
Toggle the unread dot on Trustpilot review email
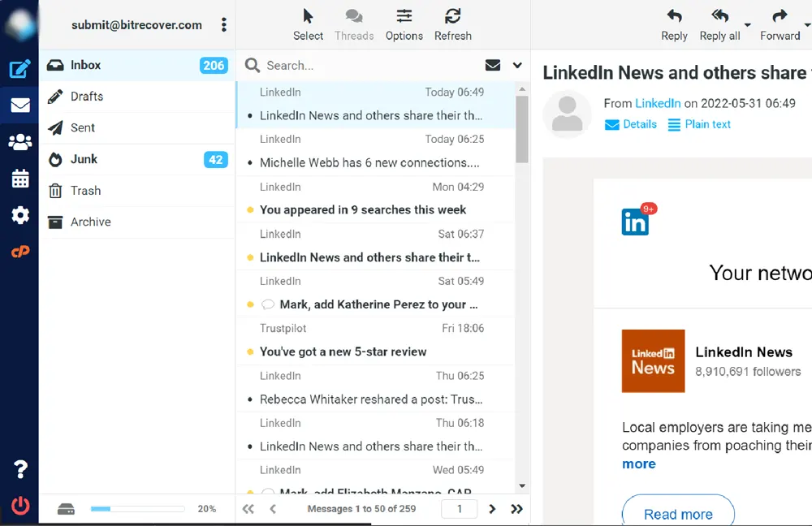click(x=250, y=351)
